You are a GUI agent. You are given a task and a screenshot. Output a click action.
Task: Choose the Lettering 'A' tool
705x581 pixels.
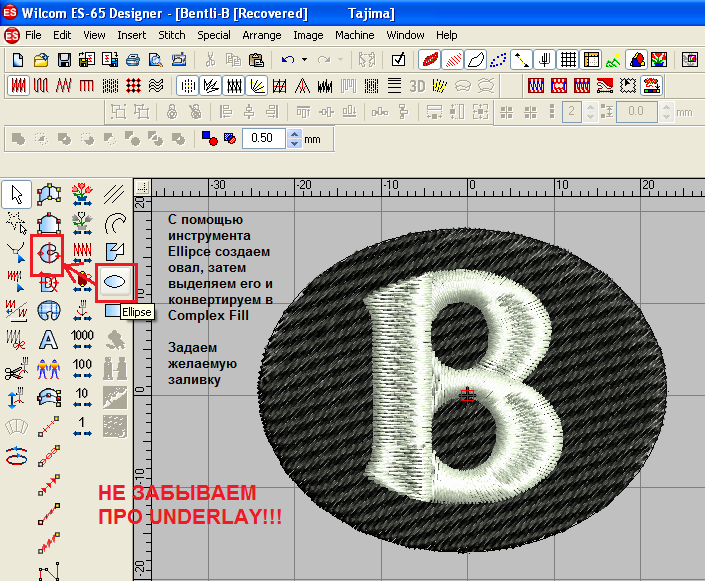[47, 339]
